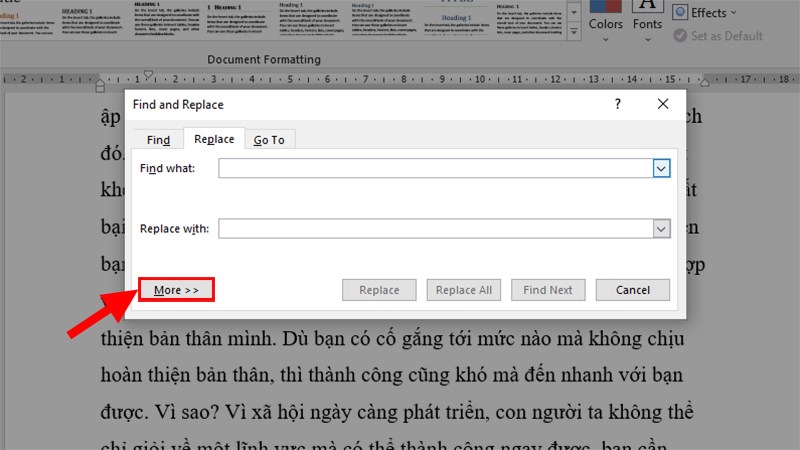This screenshot has width=800, height=450.
Task: Expand the Replace with dropdown arrow
Action: (x=661, y=229)
